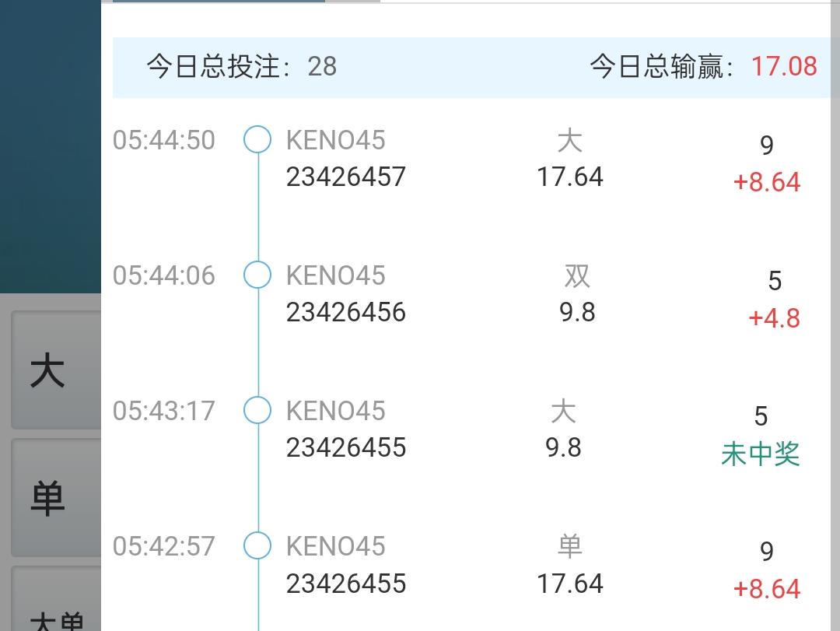The width and height of the screenshot is (840, 631).
Task: Click the +8.64 winnings of the 05:44:50 bet
Action: click(767, 183)
